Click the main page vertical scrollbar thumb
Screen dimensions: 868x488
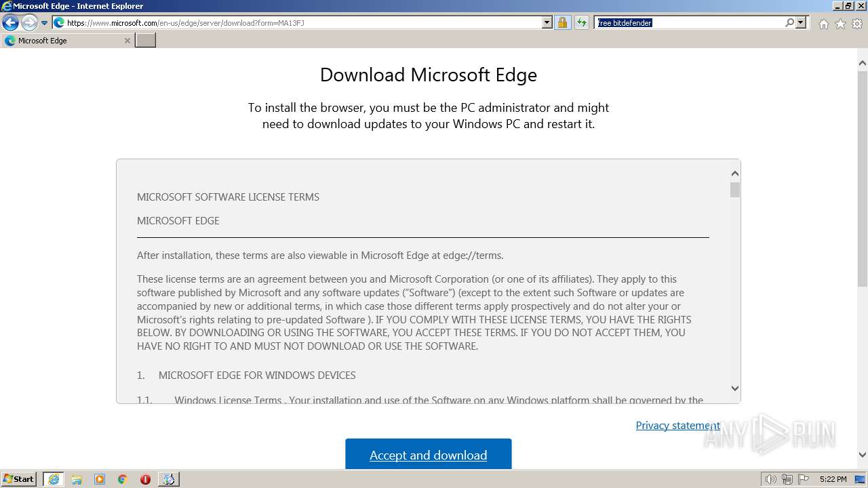pos(862,178)
